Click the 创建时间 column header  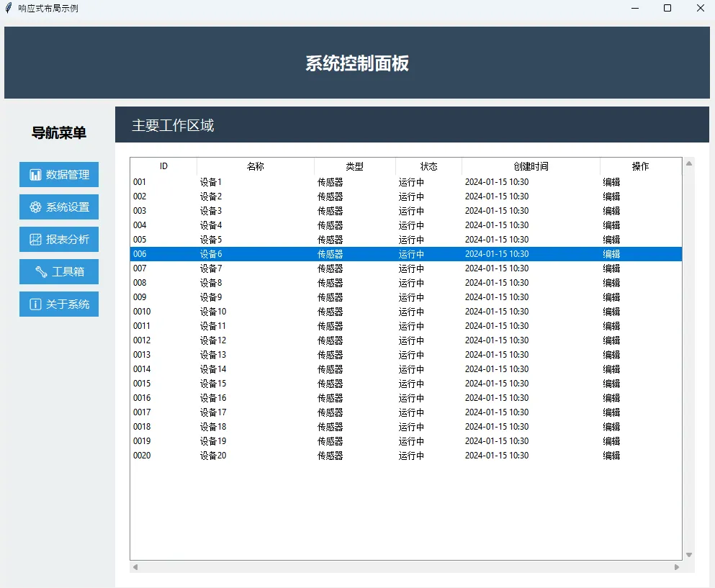pyautogui.click(x=531, y=166)
